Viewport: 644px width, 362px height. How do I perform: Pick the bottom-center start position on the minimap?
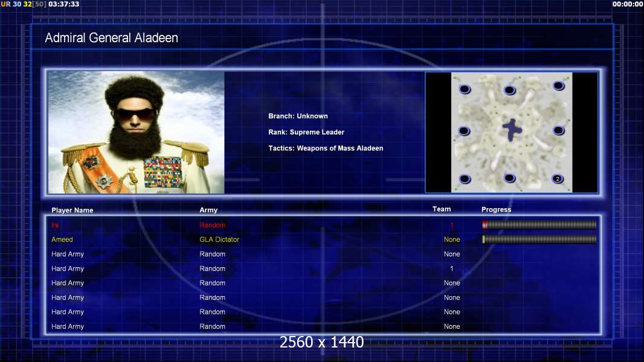pyautogui.click(x=509, y=178)
